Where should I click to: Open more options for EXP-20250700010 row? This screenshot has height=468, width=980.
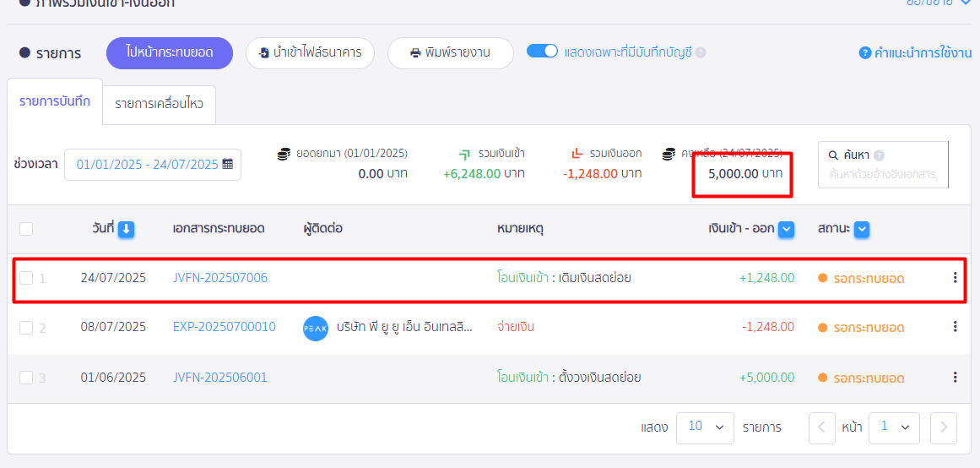(x=955, y=327)
